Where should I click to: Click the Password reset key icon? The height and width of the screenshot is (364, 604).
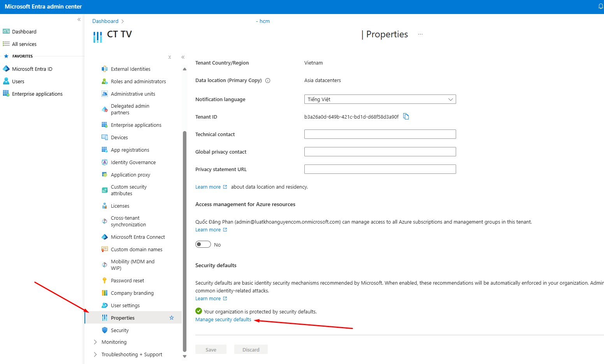[x=105, y=280]
